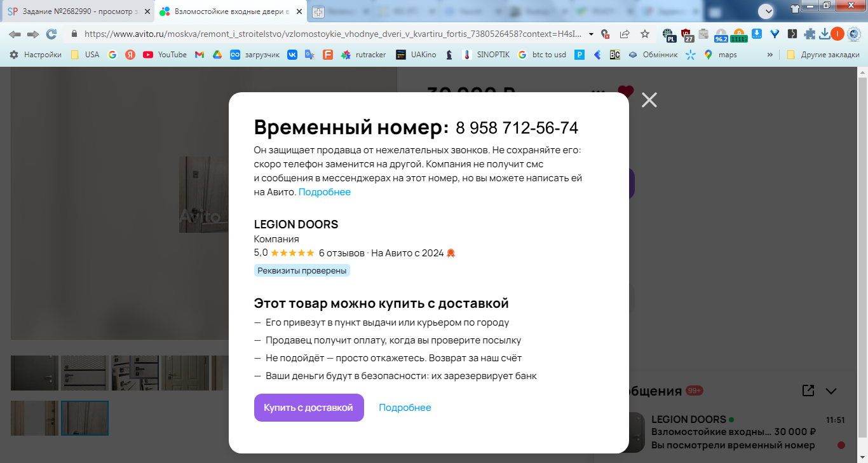Select the white door thumbnail image
Screen dimensions: 868x463
(x=185, y=373)
